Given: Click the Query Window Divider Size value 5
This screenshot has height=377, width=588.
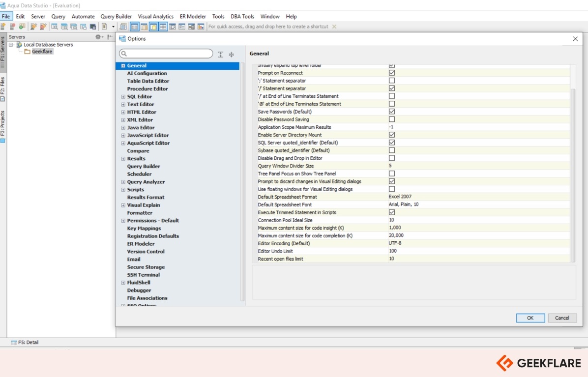Looking at the screenshot, I should point(390,166).
